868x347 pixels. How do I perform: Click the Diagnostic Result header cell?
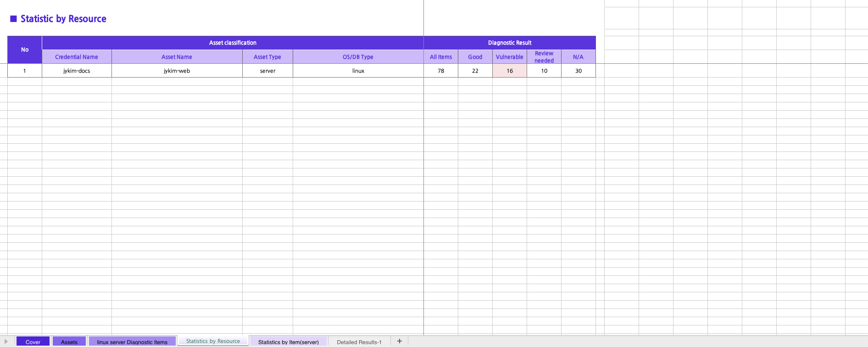(509, 43)
